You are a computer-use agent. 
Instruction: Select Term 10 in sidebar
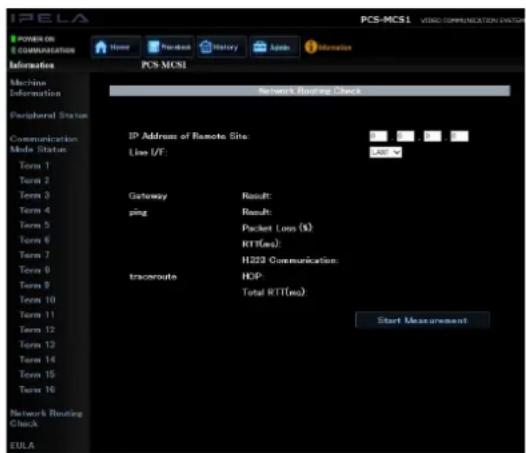click(x=37, y=300)
